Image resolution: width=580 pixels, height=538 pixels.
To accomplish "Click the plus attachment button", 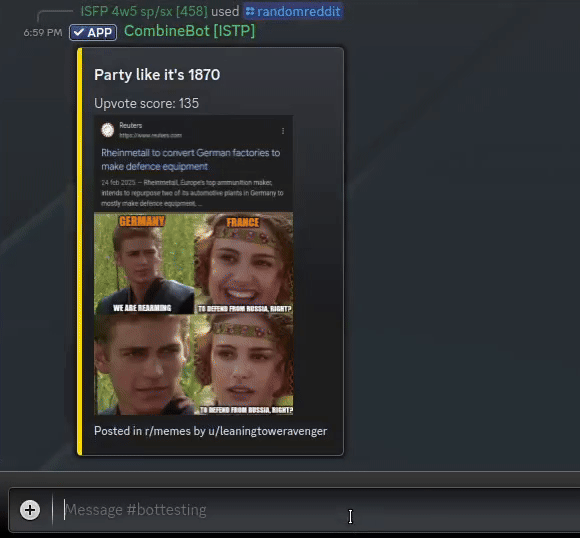I will (30, 510).
